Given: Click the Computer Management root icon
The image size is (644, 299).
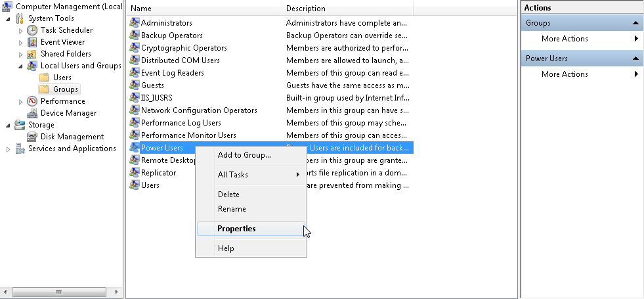Looking at the screenshot, I should coord(7,6).
